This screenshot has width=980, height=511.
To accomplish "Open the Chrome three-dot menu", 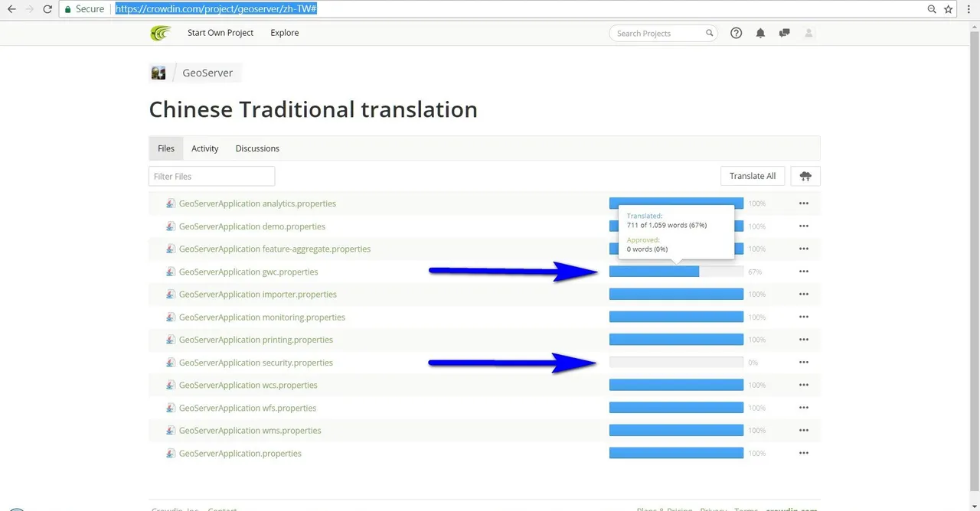I will click(x=970, y=9).
